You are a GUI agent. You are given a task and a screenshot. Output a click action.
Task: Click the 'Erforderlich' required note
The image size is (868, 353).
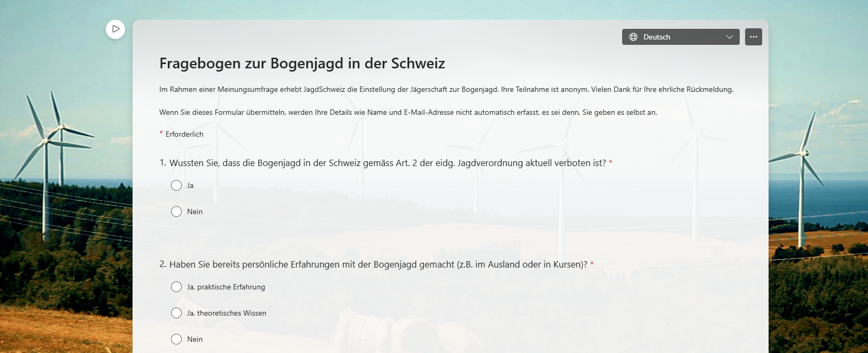[x=184, y=134]
